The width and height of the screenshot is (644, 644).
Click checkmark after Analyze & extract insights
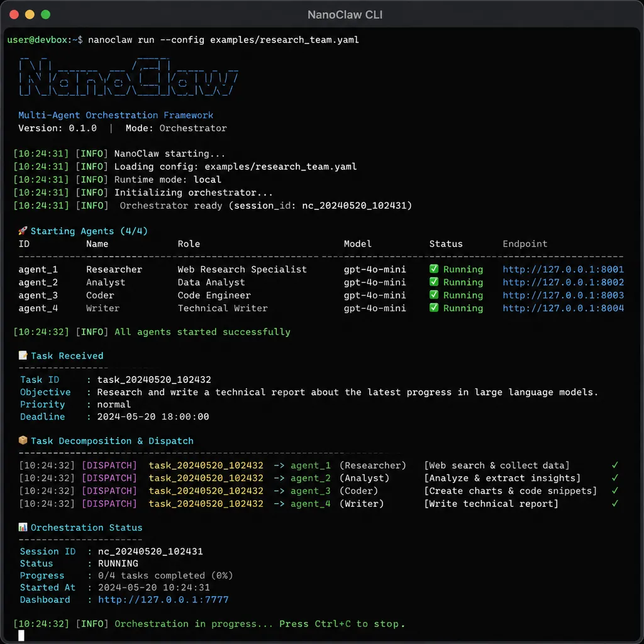(615, 478)
